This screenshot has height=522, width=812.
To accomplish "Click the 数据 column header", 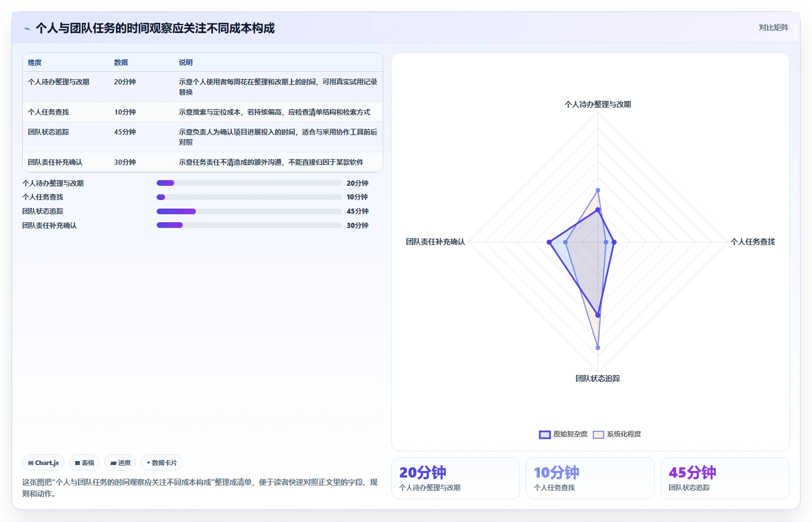I will [x=121, y=63].
